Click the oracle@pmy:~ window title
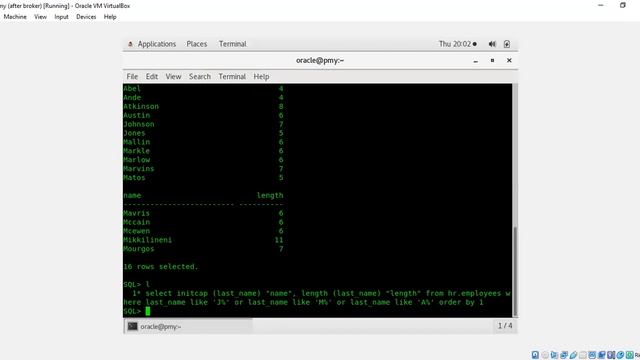The image size is (640, 360). click(x=320, y=60)
